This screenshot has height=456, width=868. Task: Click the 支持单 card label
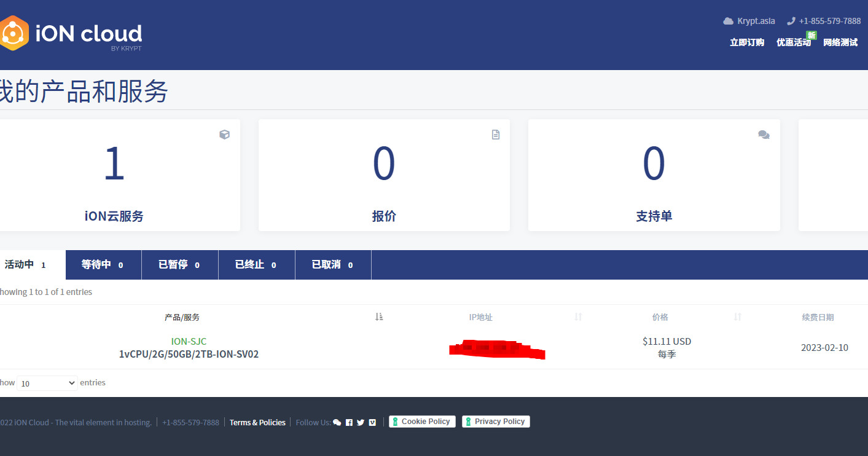tap(654, 216)
